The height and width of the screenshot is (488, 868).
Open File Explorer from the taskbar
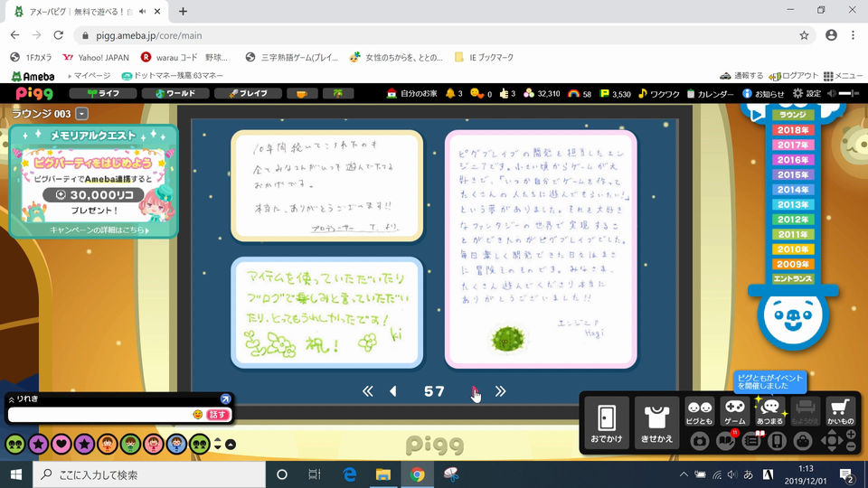pos(383,474)
